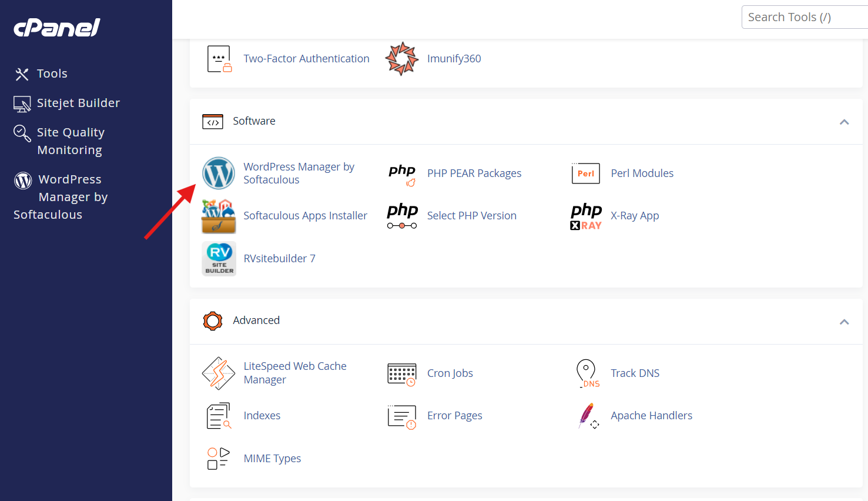Click the Error Pages icon
The height and width of the screenshot is (501, 868).
(x=402, y=416)
